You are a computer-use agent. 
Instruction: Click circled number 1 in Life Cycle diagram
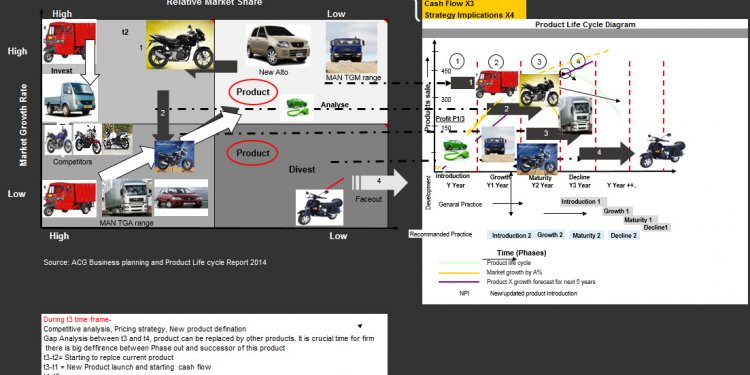457,61
